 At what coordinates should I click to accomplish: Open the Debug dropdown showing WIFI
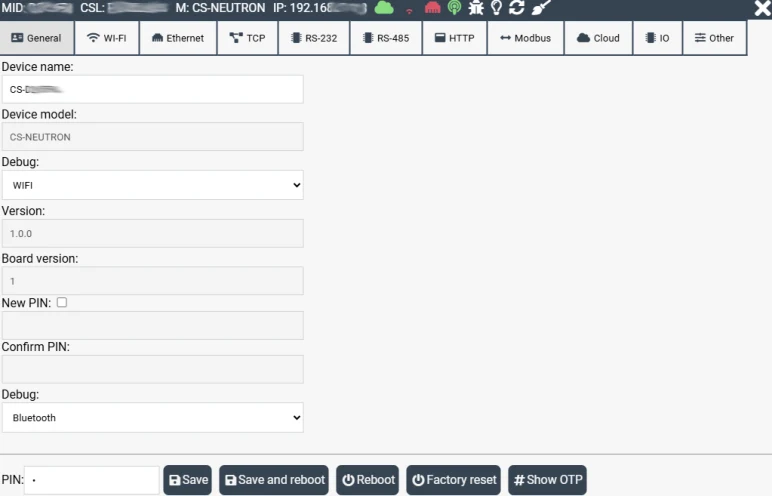click(x=153, y=185)
